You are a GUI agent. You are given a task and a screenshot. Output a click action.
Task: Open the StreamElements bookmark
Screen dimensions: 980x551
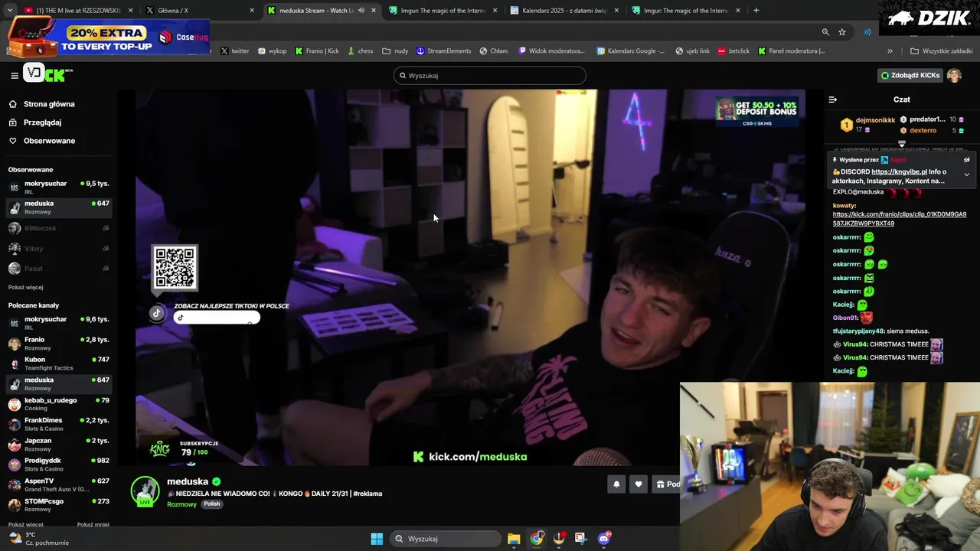click(x=443, y=51)
